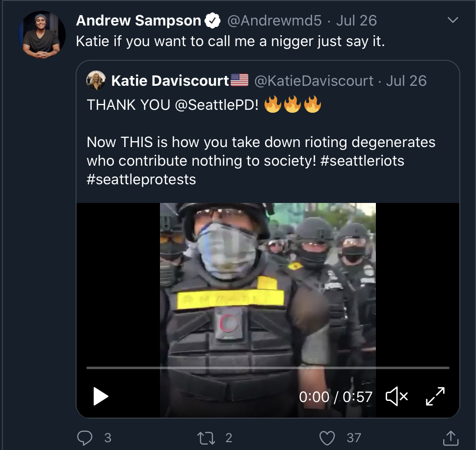Screen dimensions: 476x450
Task: Click the verified badge next to Andrew Sampson
Action: pos(212,21)
